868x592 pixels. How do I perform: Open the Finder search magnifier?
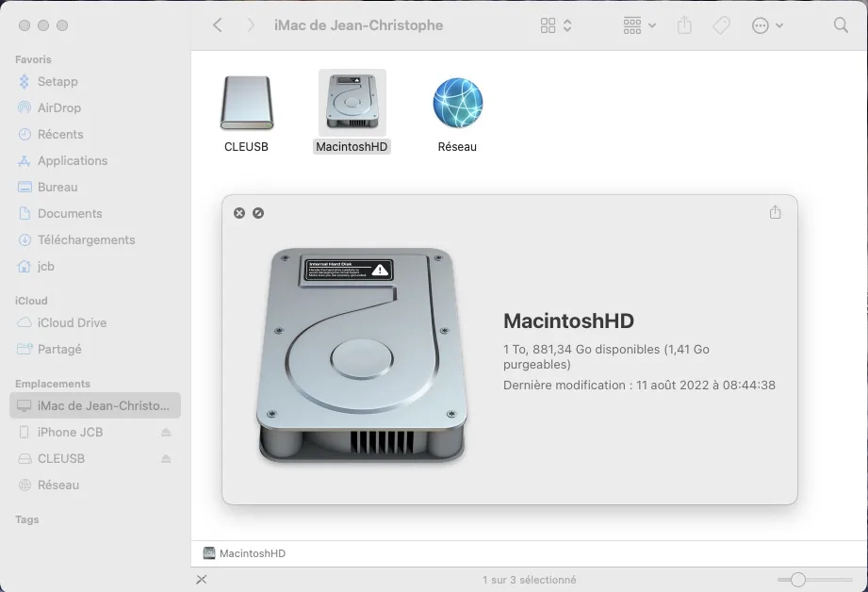coord(841,25)
